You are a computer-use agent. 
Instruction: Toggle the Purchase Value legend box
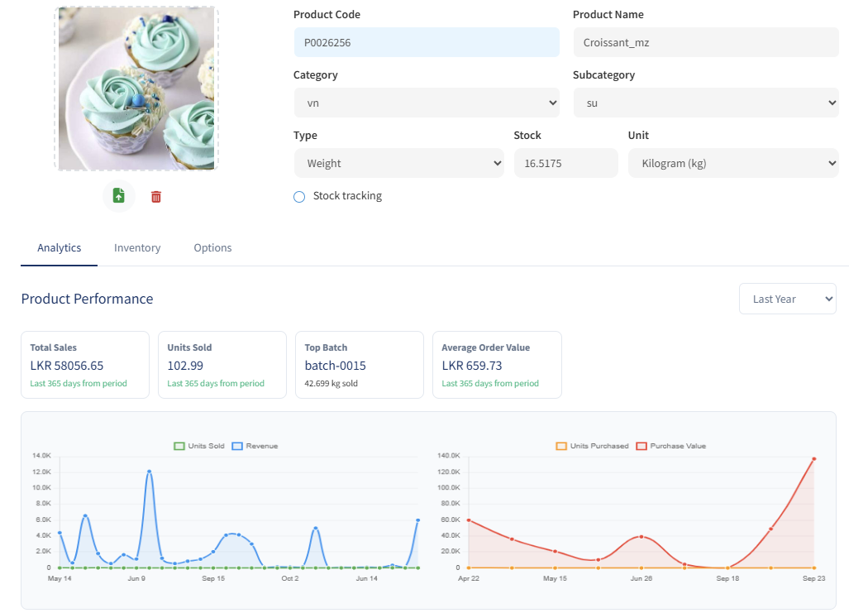tap(641, 446)
